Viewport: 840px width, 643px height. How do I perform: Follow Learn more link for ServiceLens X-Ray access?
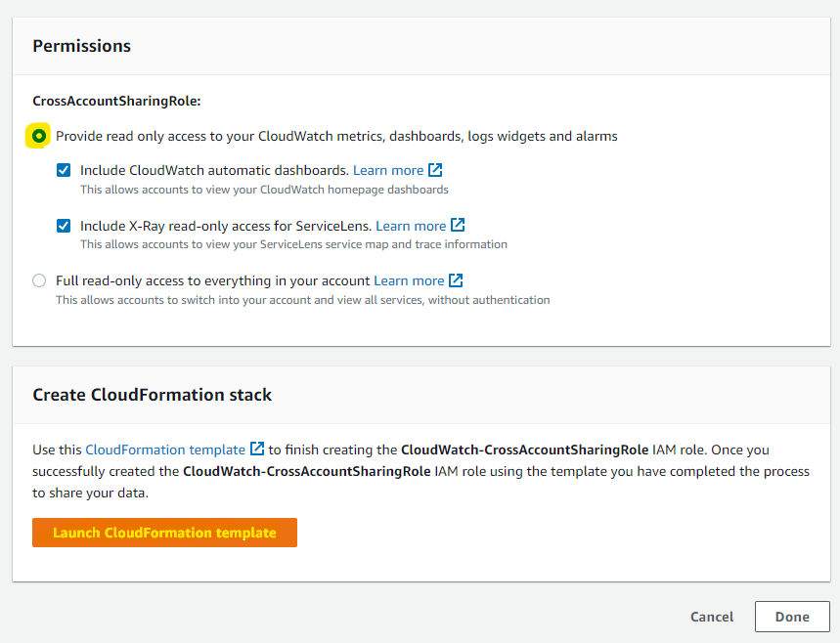coord(411,226)
